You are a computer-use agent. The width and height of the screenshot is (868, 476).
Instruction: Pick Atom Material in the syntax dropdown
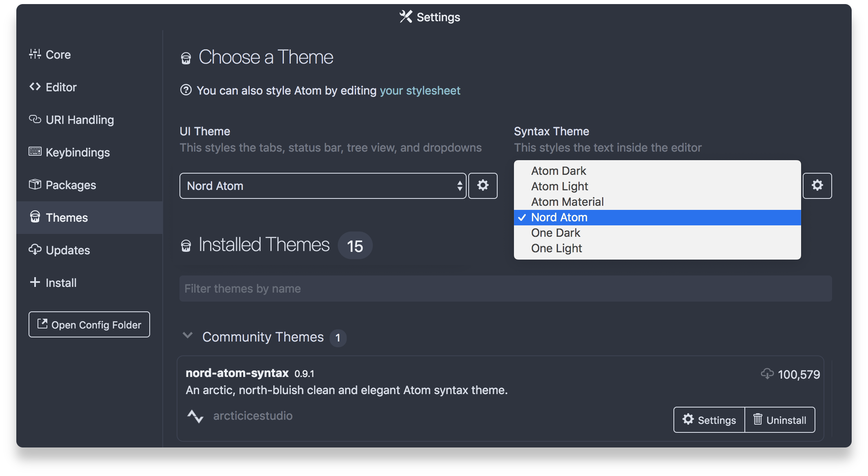click(x=567, y=202)
